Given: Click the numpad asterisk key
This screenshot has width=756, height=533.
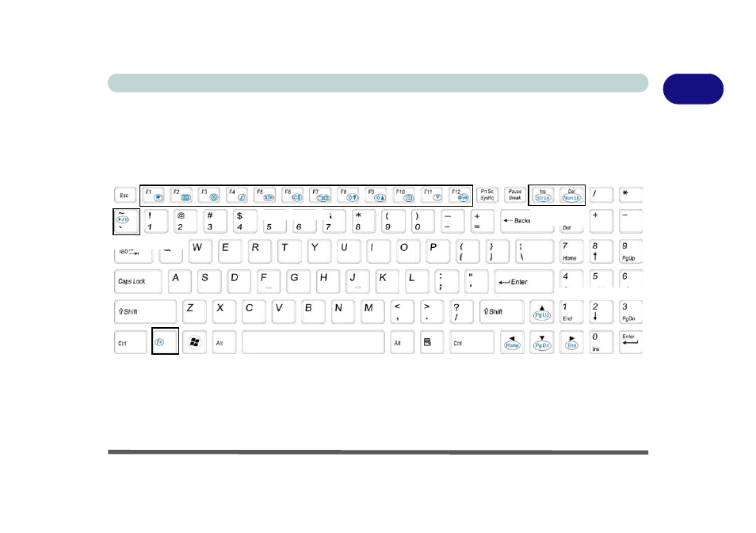Looking at the screenshot, I should [x=631, y=195].
